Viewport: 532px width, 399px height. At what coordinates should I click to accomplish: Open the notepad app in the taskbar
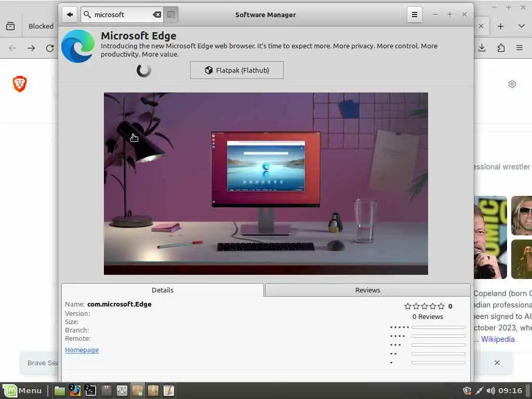[169, 391]
